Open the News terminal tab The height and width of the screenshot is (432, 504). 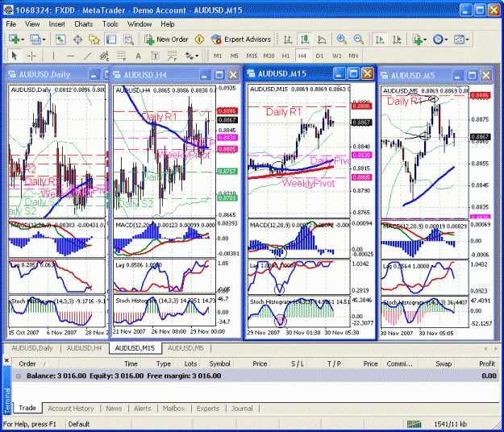(x=114, y=409)
